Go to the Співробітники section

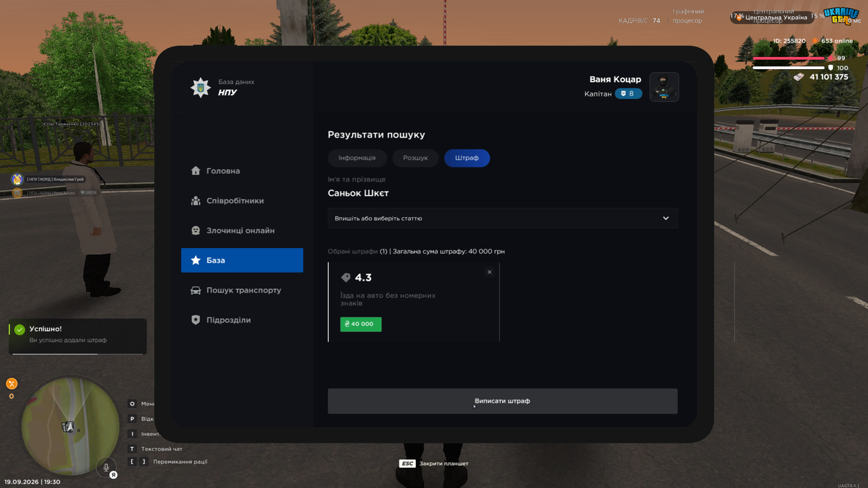click(242, 201)
